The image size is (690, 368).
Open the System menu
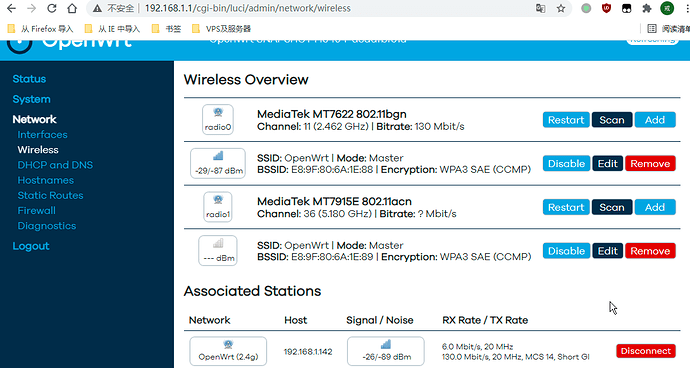pyautogui.click(x=31, y=99)
